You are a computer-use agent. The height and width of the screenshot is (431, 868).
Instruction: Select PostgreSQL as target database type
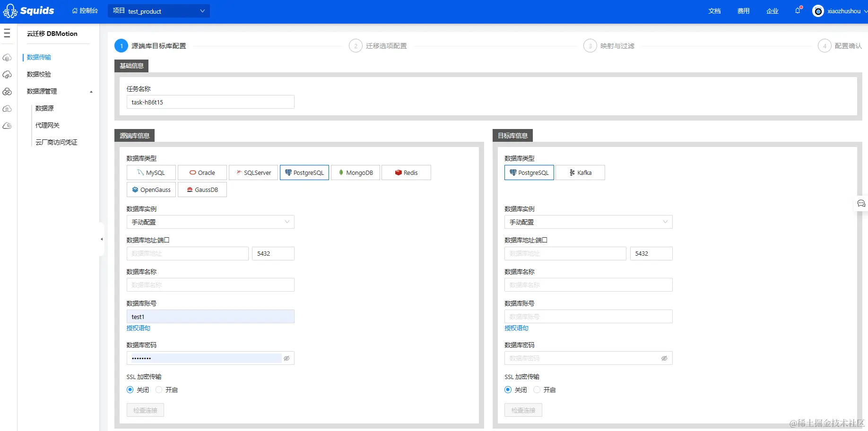[x=529, y=172]
